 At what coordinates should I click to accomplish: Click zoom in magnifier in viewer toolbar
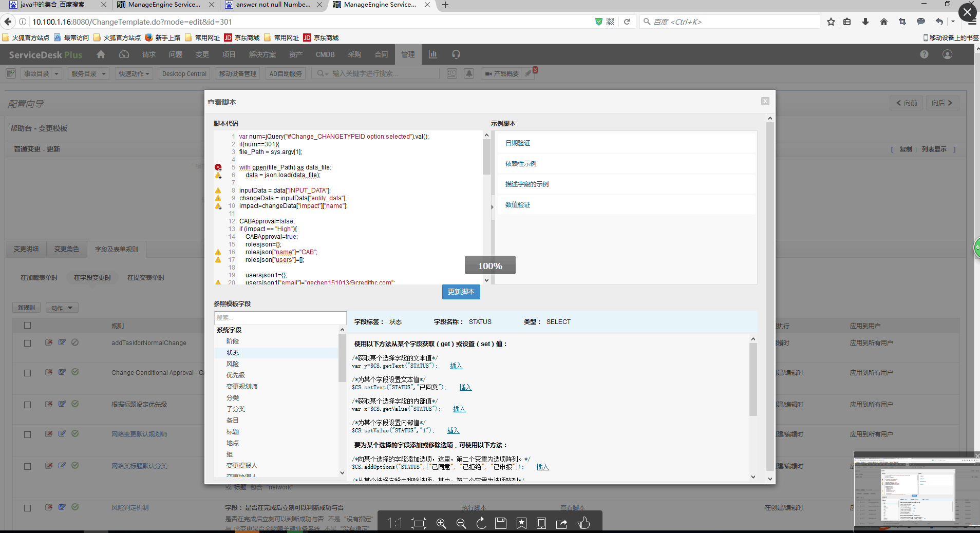[x=441, y=523]
